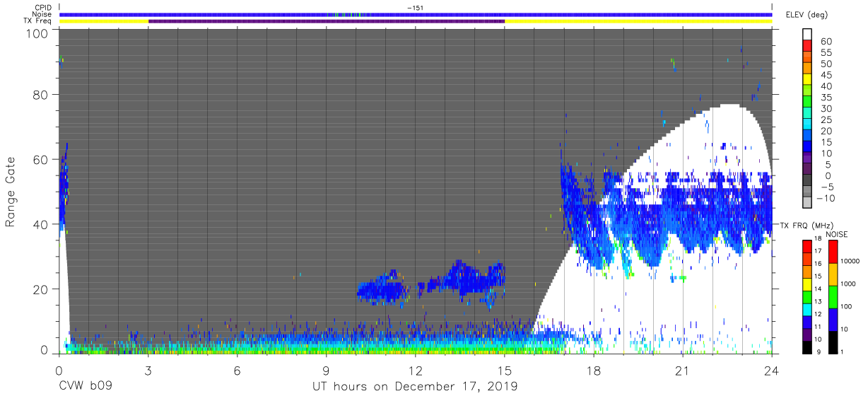Click the NOISE color band between 100 and 1000
The height and width of the screenshot is (401, 868).
point(833,296)
